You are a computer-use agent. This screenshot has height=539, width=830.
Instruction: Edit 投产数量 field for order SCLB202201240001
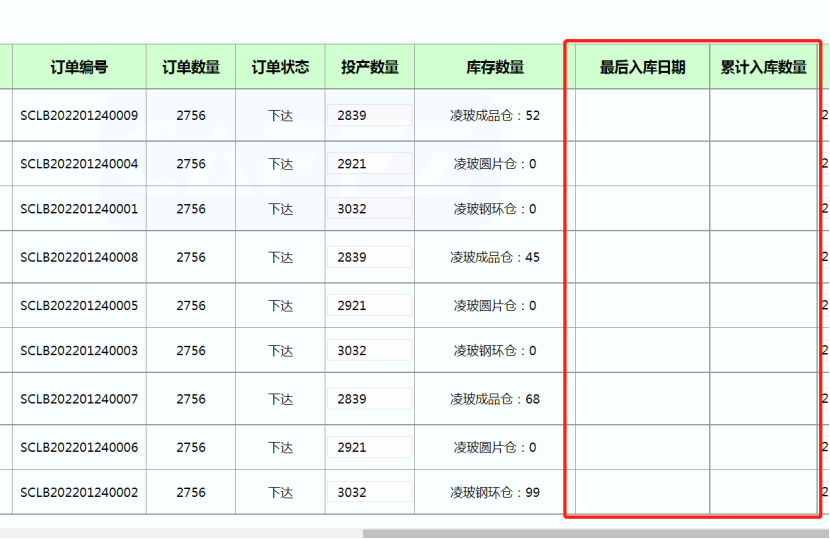click(369, 209)
